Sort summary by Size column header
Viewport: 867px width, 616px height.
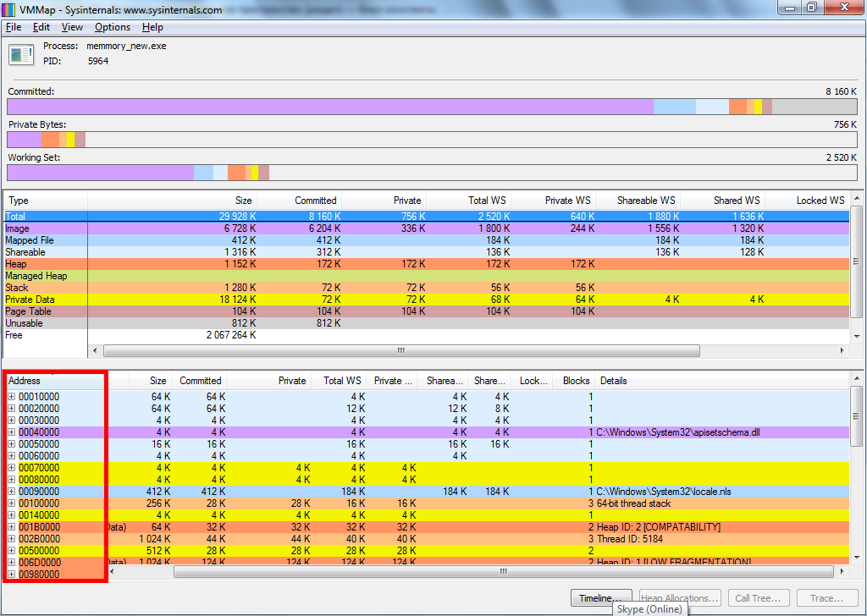coord(172,201)
